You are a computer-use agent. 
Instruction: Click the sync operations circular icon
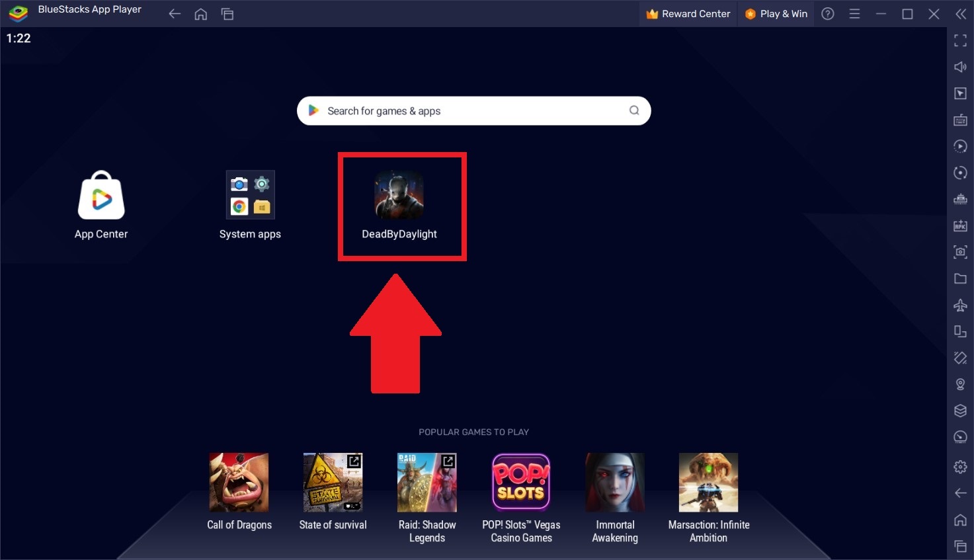(961, 173)
